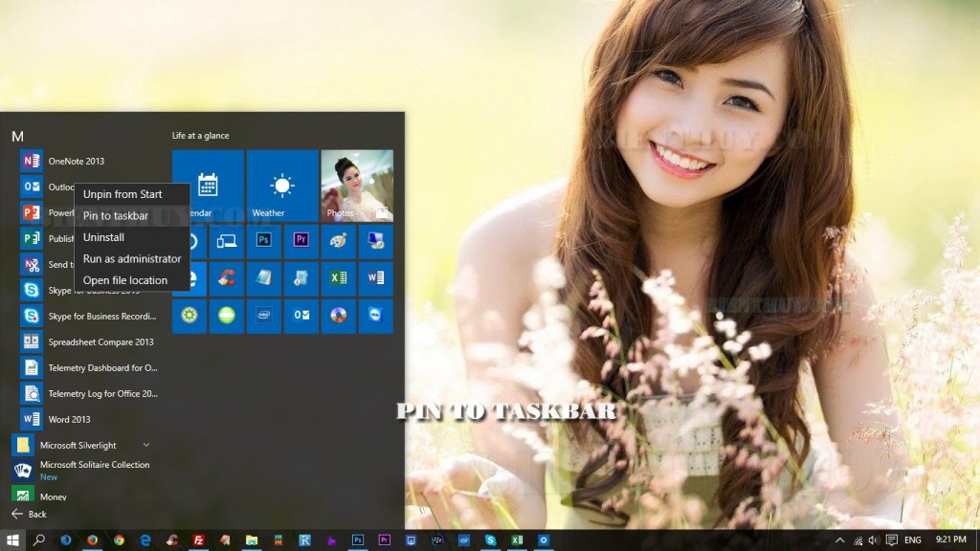Open the Word tile in Start menu
This screenshot has width=980, height=551.
click(375, 278)
